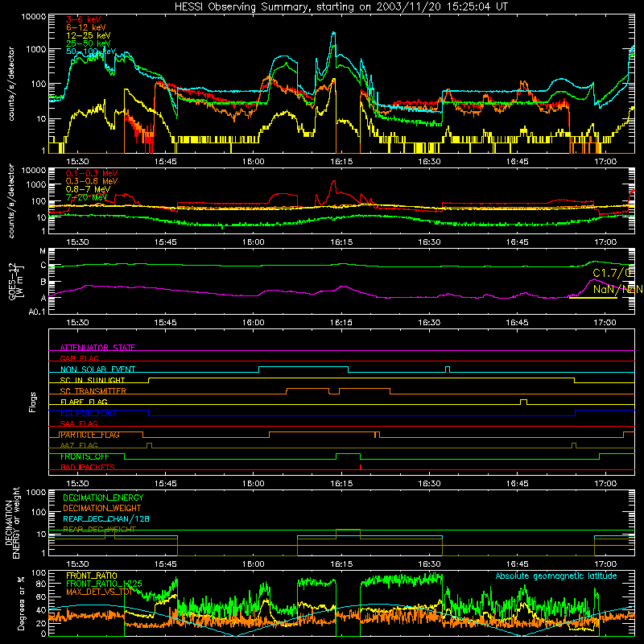Click the 15:45 tick under top plot
Image resolution: width=644 pixels, height=644 pixels.
coord(166,162)
